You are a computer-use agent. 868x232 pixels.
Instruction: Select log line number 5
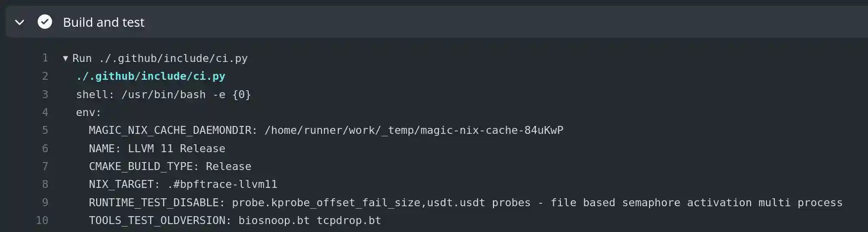tap(45, 130)
